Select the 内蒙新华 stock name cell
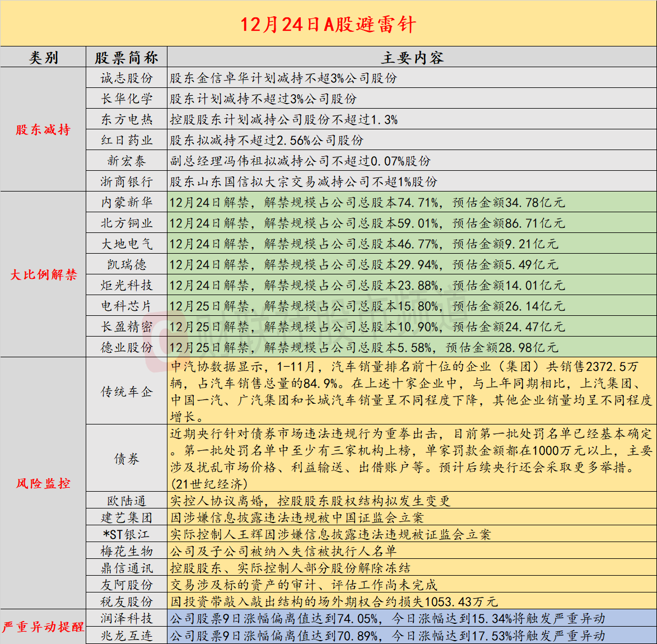The height and width of the screenshot is (644, 657). [x=127, y=202]
